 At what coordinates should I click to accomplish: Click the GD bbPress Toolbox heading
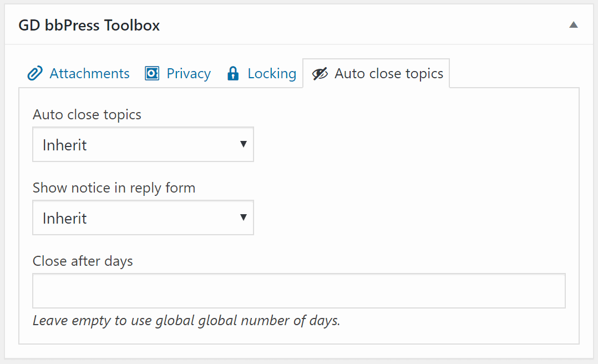click(89, 25)
